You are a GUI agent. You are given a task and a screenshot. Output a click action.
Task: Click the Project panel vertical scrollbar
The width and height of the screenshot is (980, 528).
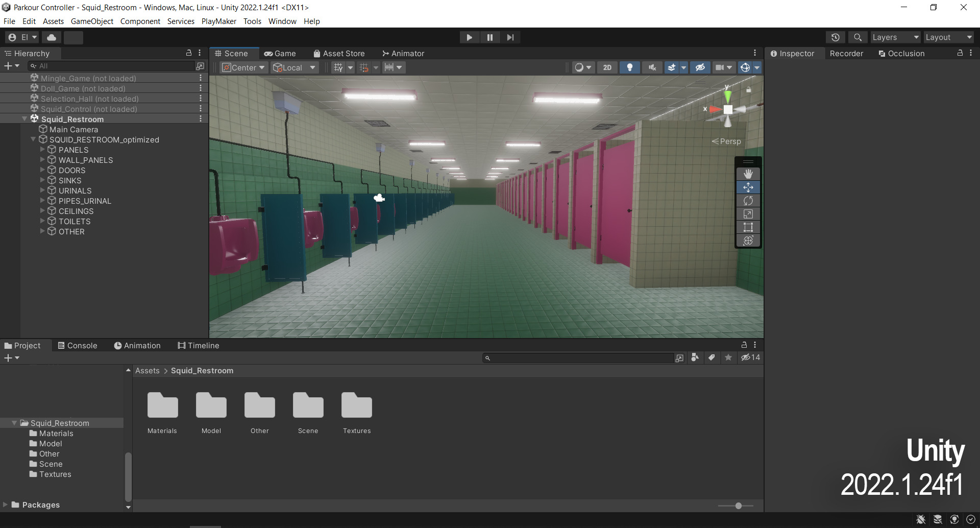(128, 476)
